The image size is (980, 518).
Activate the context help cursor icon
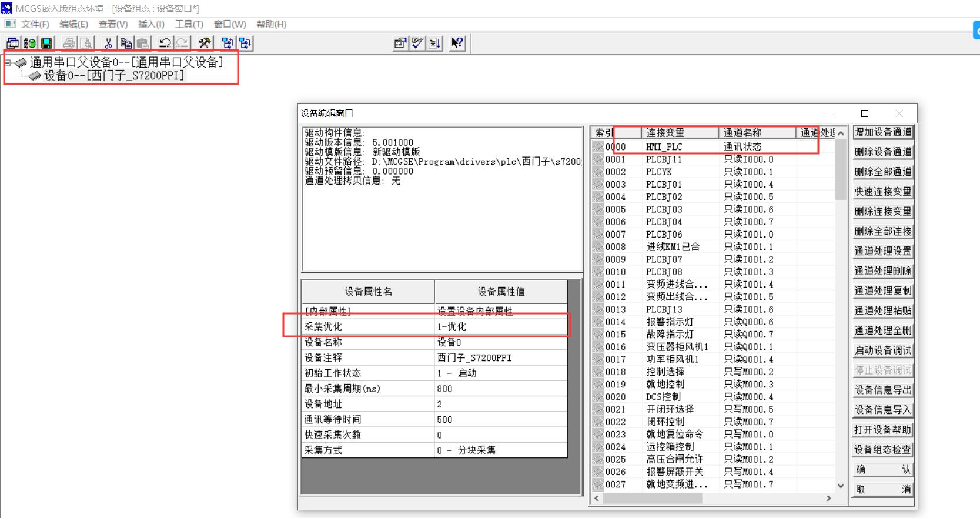click(457, 43)
